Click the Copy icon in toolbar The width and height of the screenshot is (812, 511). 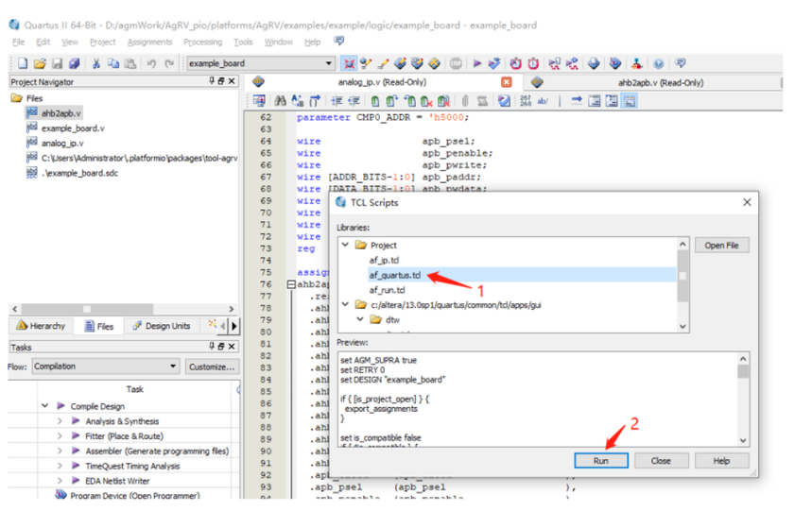[112, 63]
